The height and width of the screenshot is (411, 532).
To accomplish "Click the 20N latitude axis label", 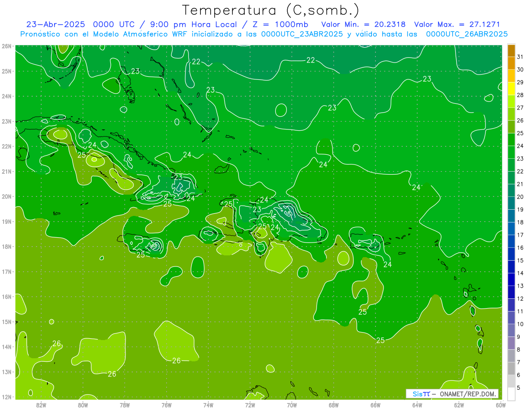I will click(6, 196).
